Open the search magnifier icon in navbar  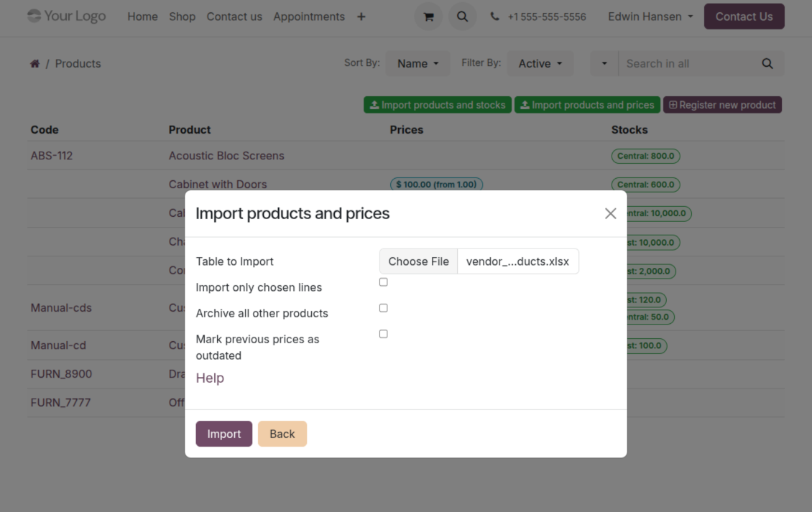click(x=462, y=17)
